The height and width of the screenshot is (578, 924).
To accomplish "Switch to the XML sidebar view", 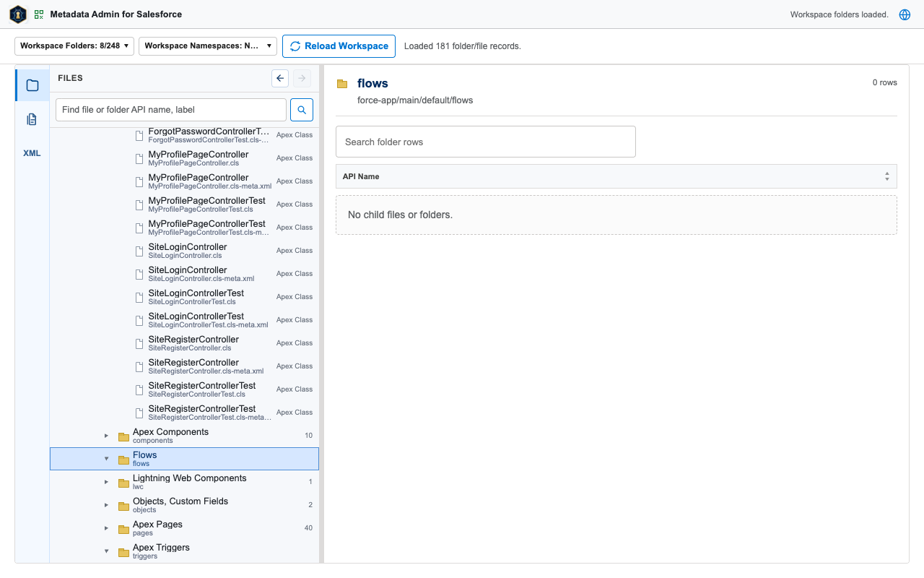I will [x=32, y=153].
